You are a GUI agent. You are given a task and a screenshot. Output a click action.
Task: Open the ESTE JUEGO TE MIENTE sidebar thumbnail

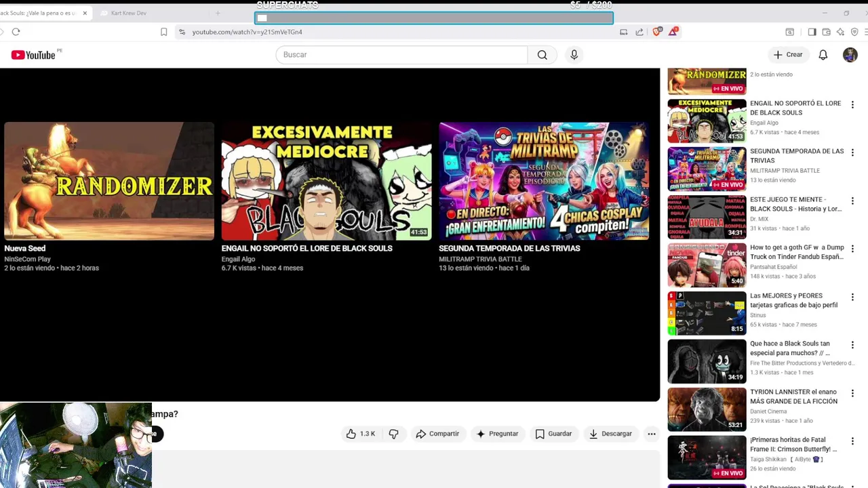pos(707,217)
